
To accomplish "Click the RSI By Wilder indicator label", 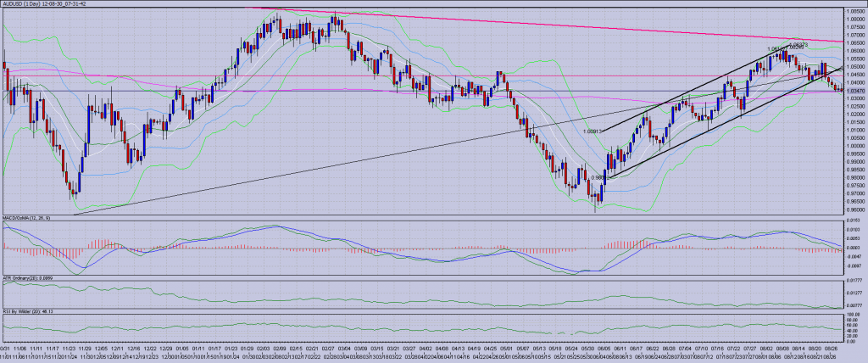I will coord(30,311).
